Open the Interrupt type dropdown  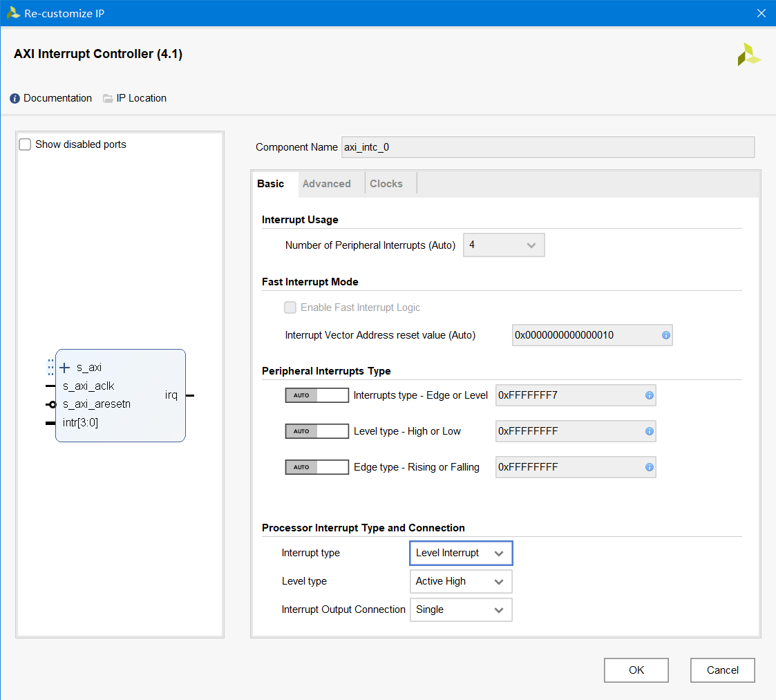tap(461, 553)
